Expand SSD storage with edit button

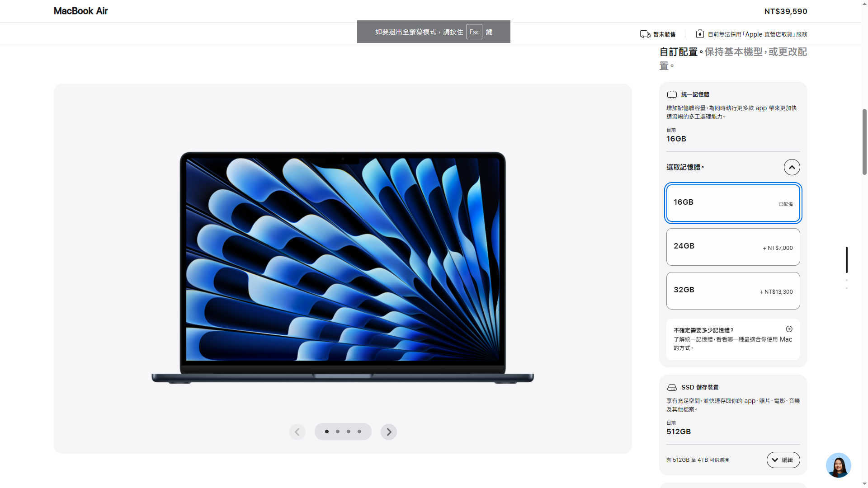tap(783, 460)
